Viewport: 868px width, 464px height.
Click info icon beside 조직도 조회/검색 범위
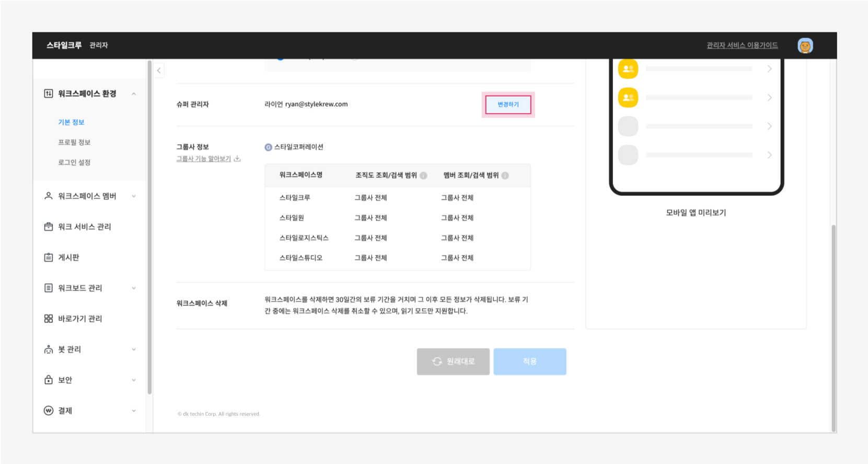click(423, 176)
